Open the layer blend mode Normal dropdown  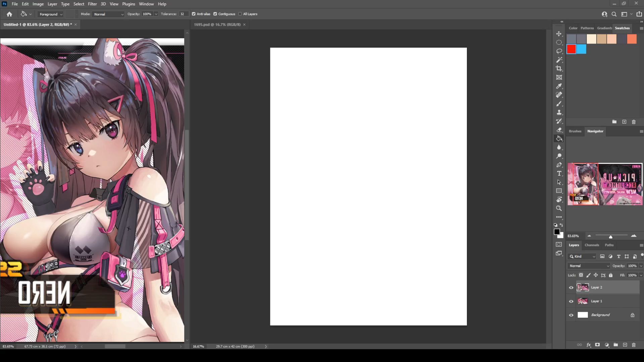point(589,266)
